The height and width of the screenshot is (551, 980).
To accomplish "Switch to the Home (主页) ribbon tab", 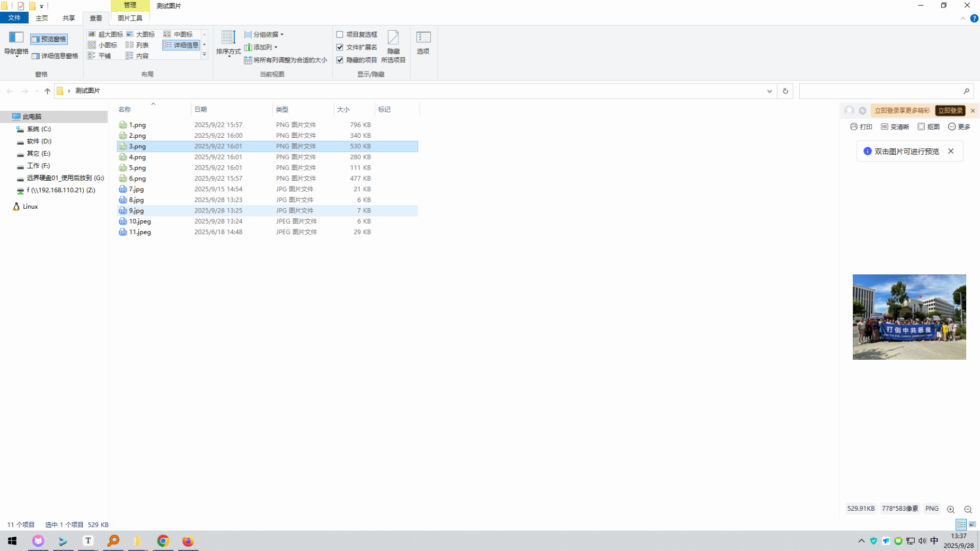I will point(41,18).
